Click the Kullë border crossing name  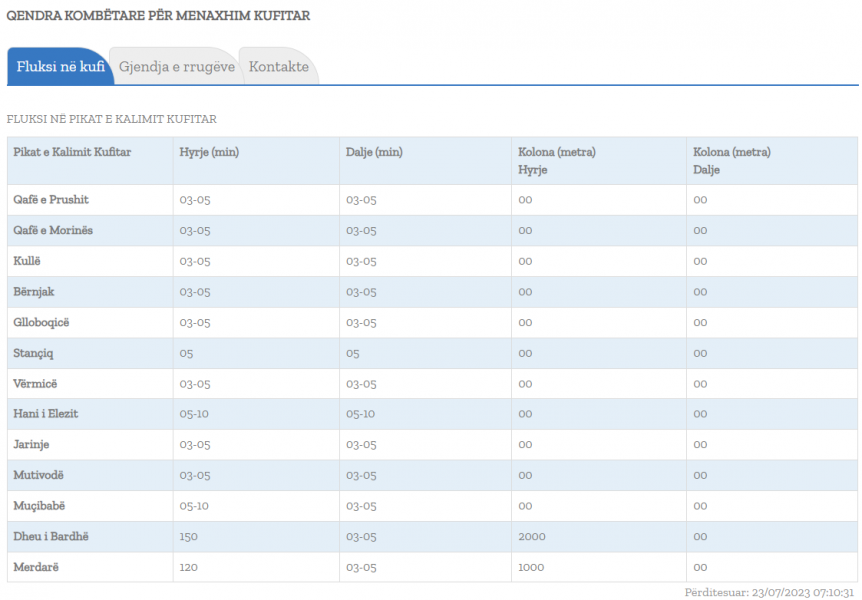pos(27,261)
